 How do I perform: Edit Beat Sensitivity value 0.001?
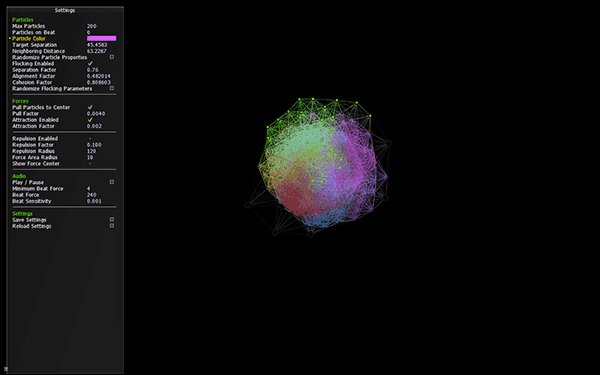click(94, 201)
